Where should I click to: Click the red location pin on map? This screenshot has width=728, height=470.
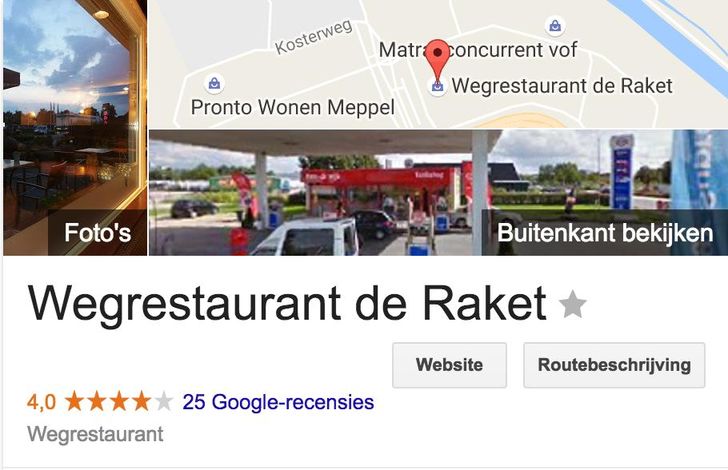[437, 58]
